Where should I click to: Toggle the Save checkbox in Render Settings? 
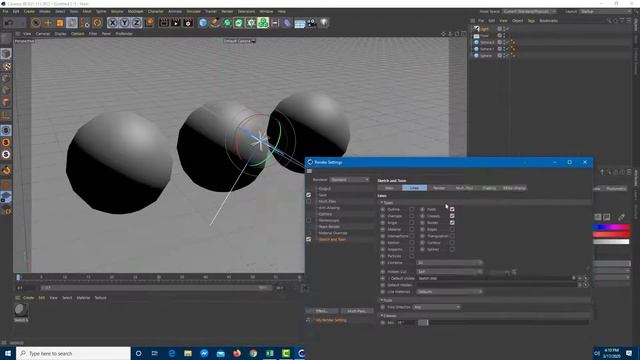point(309,195)
